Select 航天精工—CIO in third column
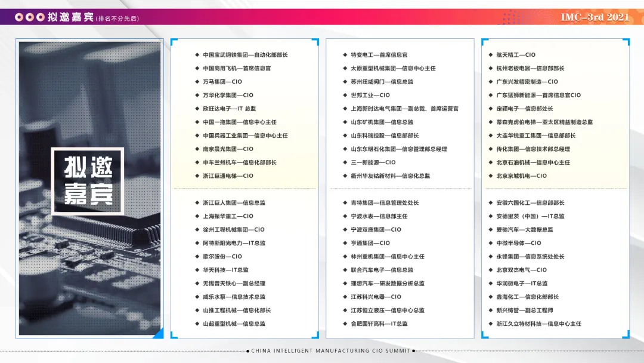 coord(516,55)
